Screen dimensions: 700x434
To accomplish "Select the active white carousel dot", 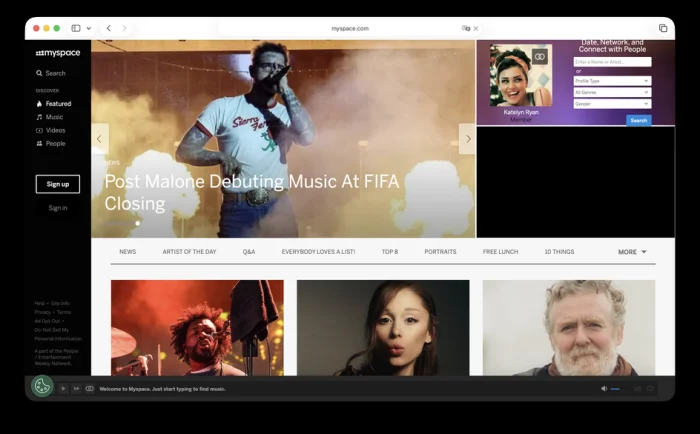I will tap(138, 223).
